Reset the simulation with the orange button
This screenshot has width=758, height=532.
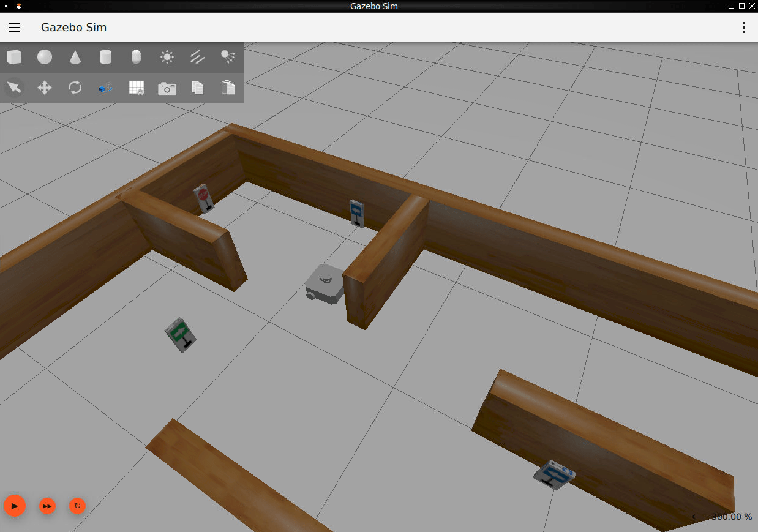77,506
